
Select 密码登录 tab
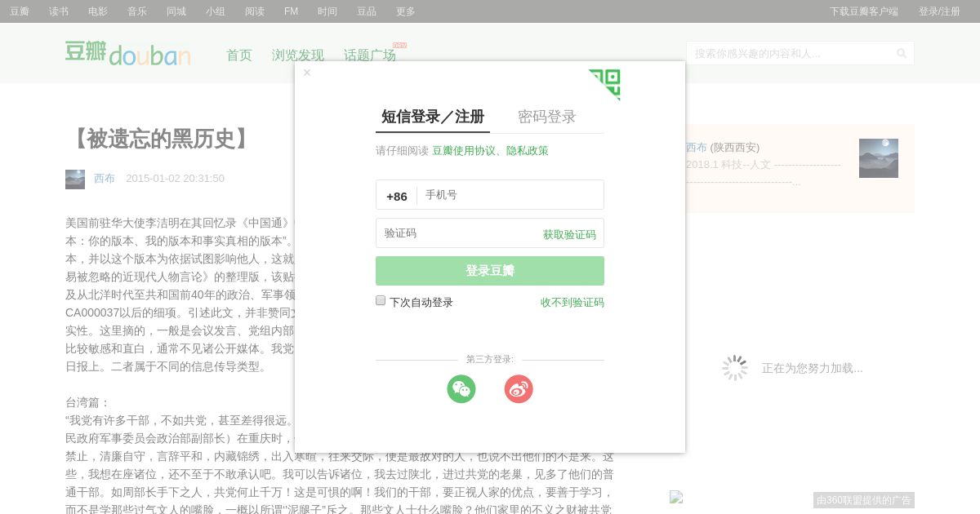547,117
